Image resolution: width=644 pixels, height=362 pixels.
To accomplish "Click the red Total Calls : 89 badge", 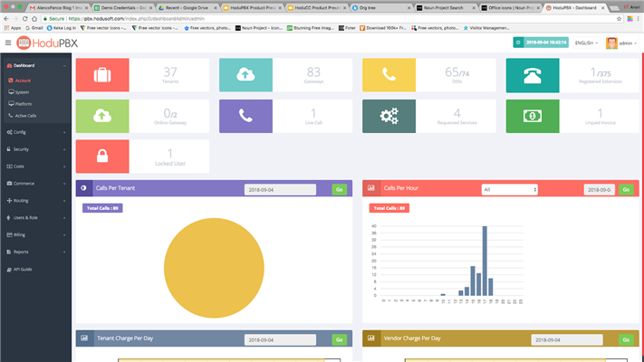I will [389, 208].
